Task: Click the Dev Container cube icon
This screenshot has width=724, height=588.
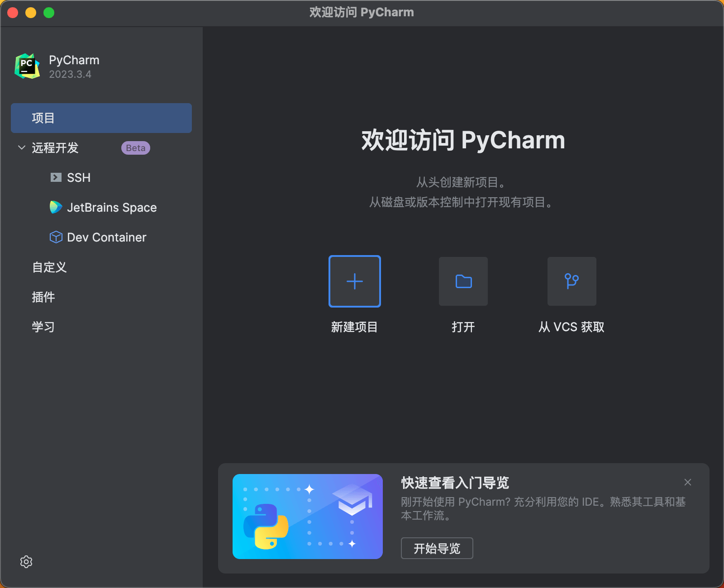Action: [x=56, y=237]
